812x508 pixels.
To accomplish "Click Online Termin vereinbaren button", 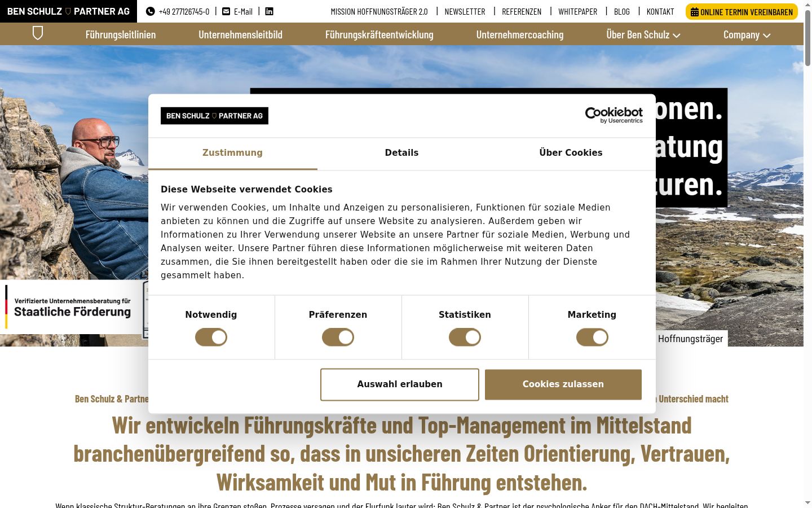I will coord(742,12).
